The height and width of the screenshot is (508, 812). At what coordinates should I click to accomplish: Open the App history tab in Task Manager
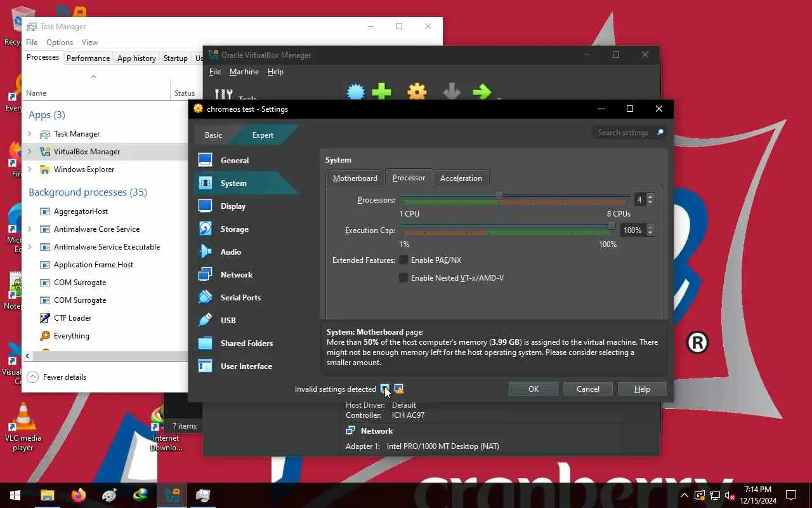(x=136, y=58)
